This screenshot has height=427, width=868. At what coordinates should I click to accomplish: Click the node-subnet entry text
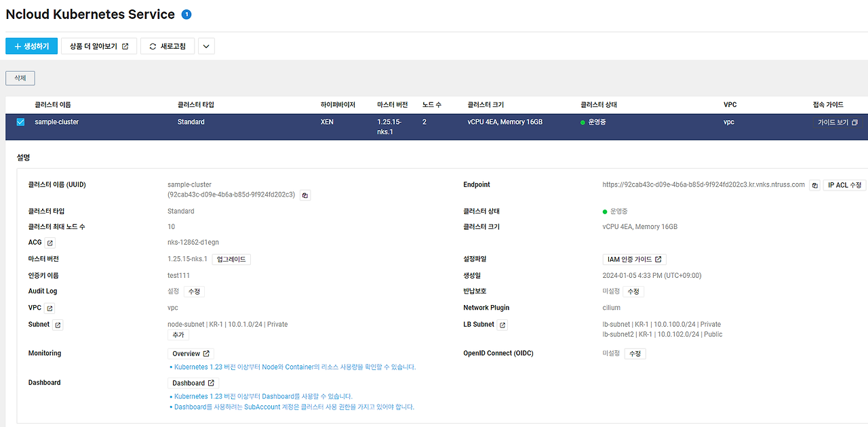[x=227, y=325]
